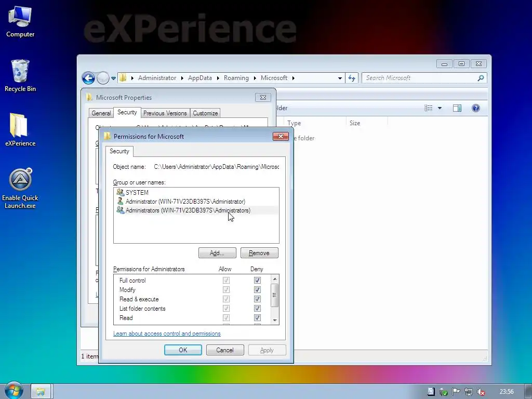Toggle the preview pane icon
The width and height of the screenshot is (532, 399).
(x=457, y=108)
